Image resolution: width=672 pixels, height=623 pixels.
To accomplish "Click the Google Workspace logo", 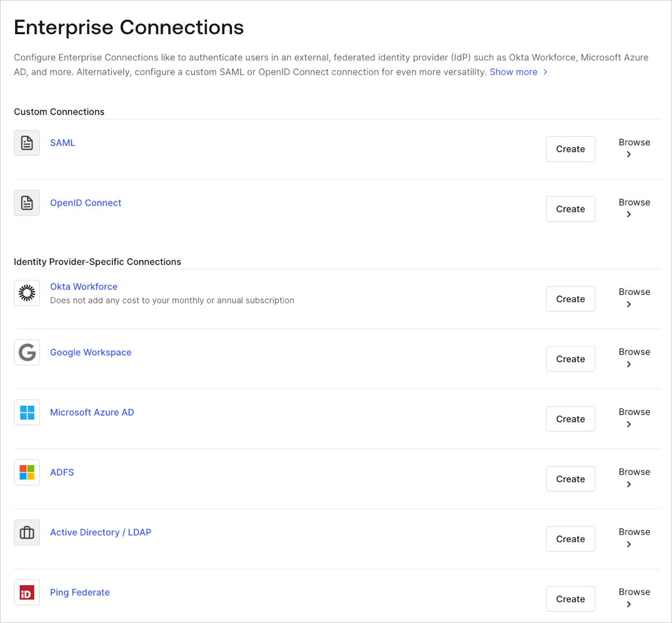I will point(27,352).
